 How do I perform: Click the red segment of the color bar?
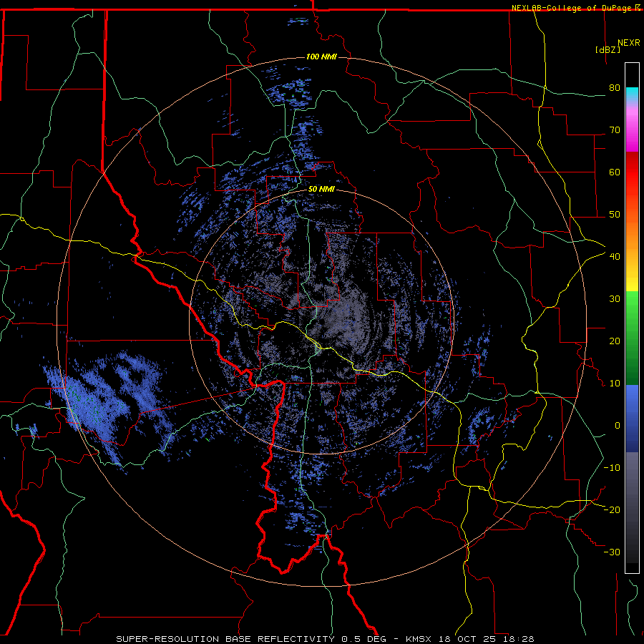click(632, 172)
